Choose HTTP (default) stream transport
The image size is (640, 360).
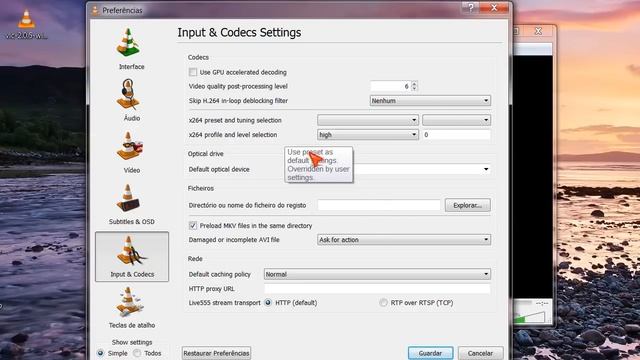[x=268, y=302]
